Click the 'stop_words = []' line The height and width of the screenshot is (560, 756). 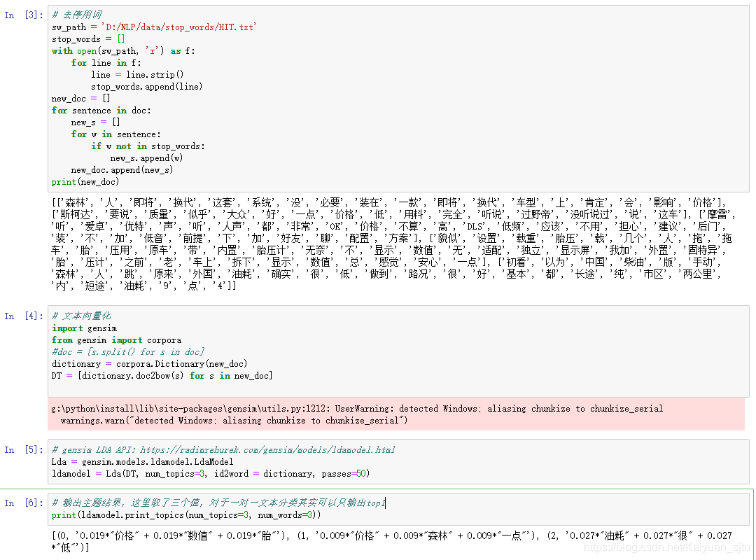click(x=88, y=38)
